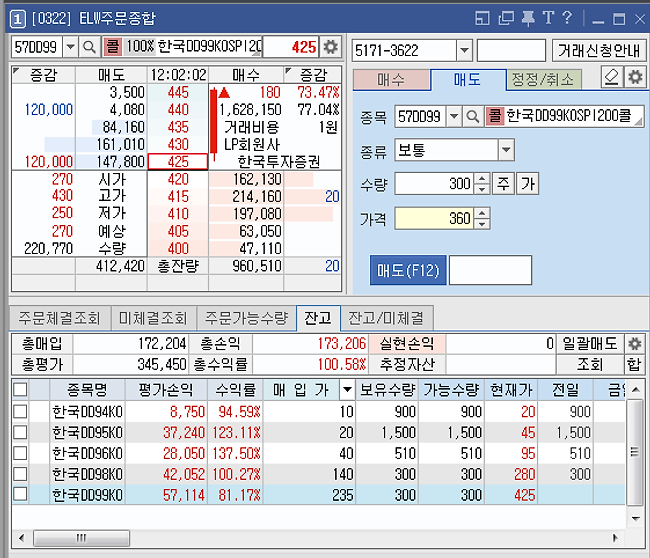
Task: Click the account password field beside 5171-3622
Action: point(511,51)
